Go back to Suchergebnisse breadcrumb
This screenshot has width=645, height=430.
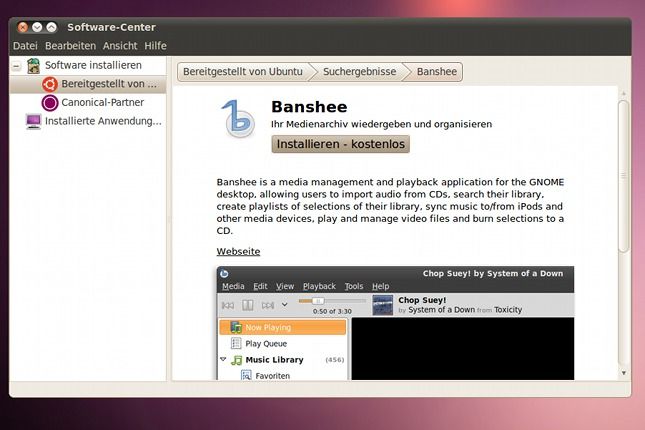[x=359, y=72]
